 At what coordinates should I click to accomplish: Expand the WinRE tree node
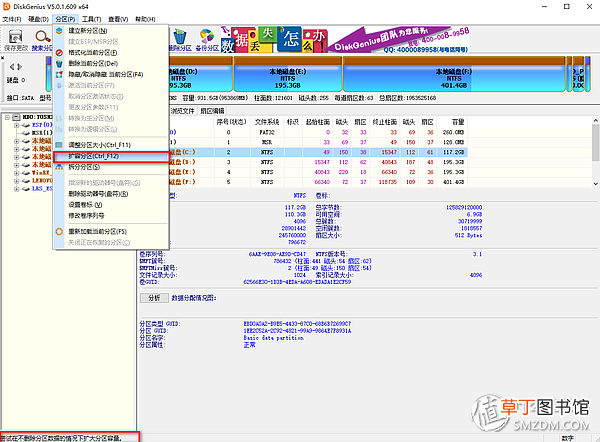click(x=16, y=173)
